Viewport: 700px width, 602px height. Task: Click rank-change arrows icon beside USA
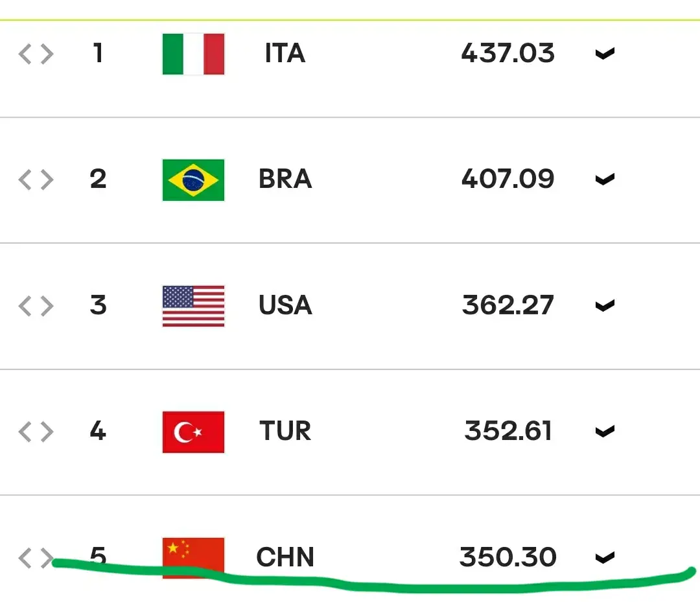[x=36, y=306]
